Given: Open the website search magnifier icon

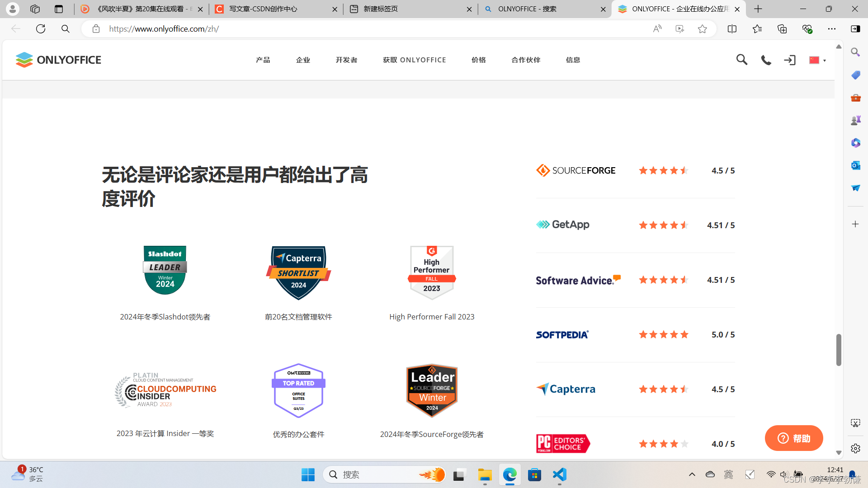Looking at the screenshot, I should [741, 60].
